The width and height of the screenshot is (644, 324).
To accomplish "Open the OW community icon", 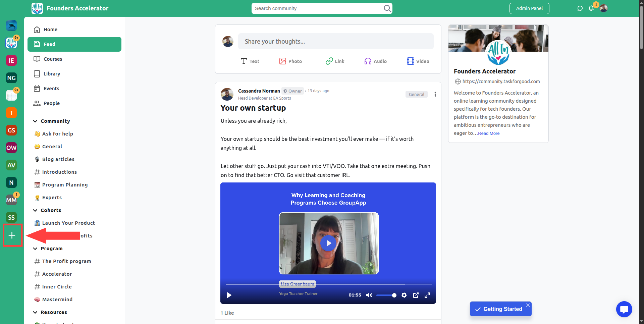I will 11,148.
